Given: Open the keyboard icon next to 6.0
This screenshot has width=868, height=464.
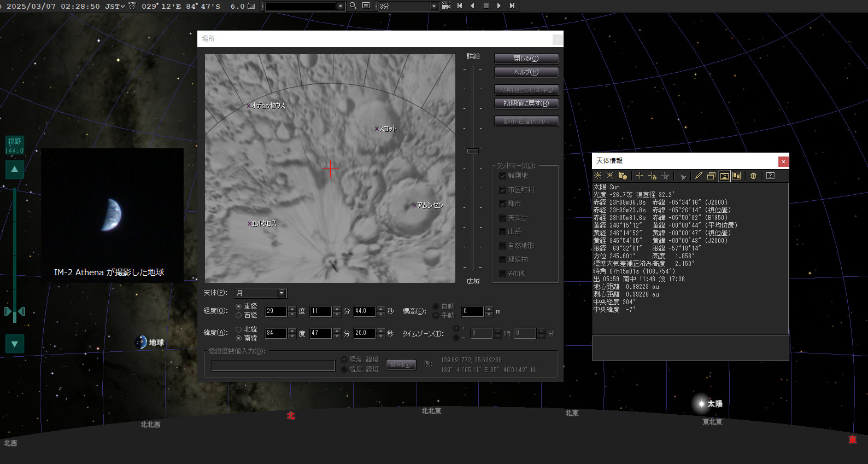Looking at the screenshot, I should (x=251, y=6).
